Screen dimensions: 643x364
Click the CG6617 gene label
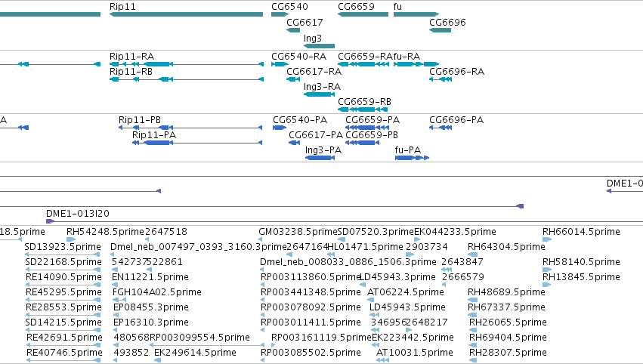coord(304,22)
